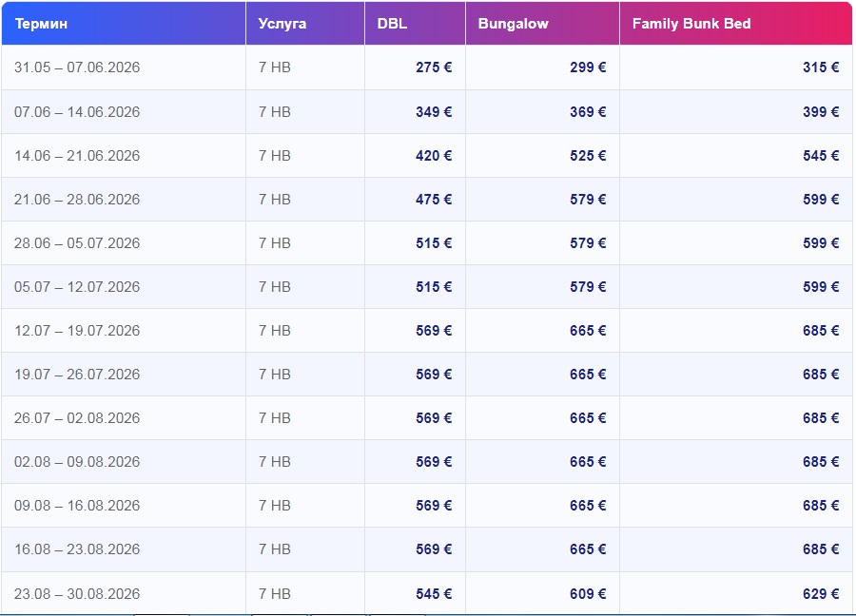Click the 26.07 – 02.08.2026 date cell
856x616 pixels.
(x=77, y=418)
